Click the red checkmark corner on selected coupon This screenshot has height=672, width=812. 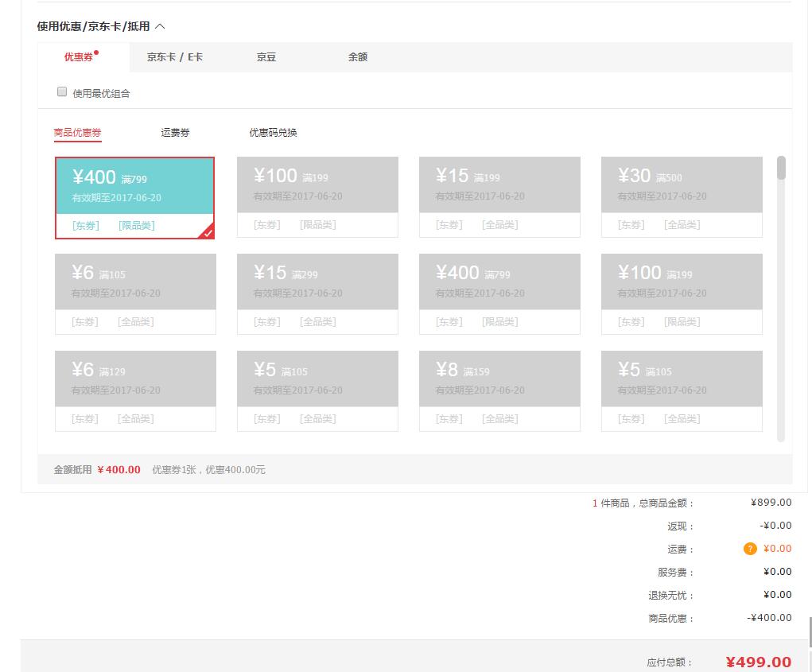tap(208, 232)
